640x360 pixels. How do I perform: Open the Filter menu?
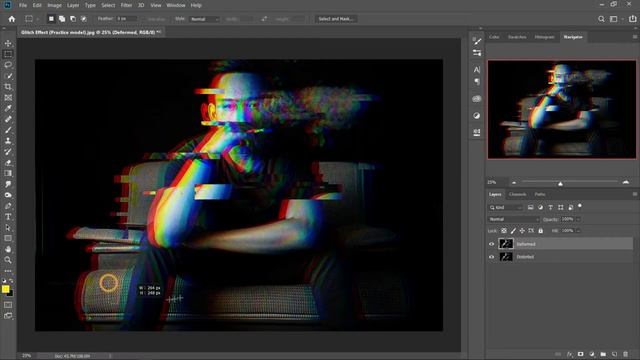[x=126, y=5]
